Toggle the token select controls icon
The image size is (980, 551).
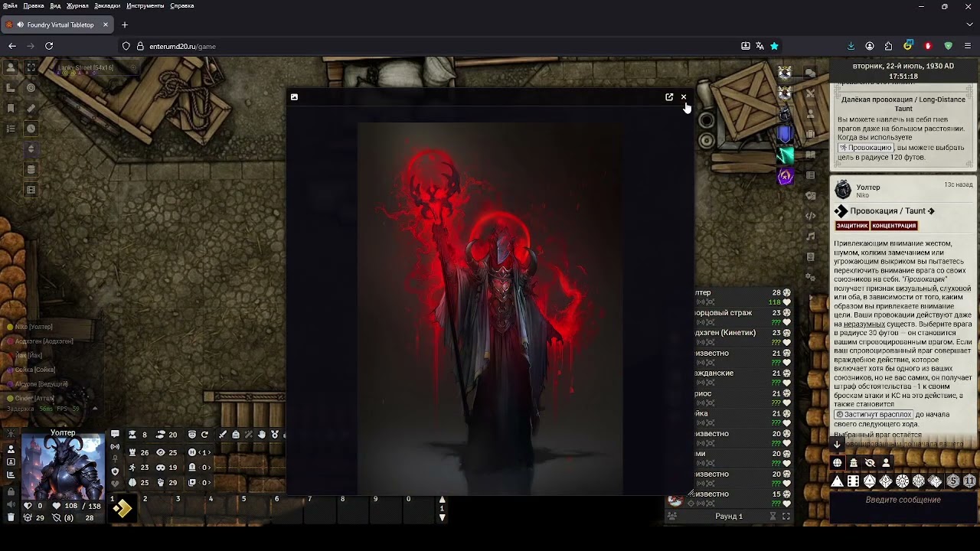(x=11, y=67)
